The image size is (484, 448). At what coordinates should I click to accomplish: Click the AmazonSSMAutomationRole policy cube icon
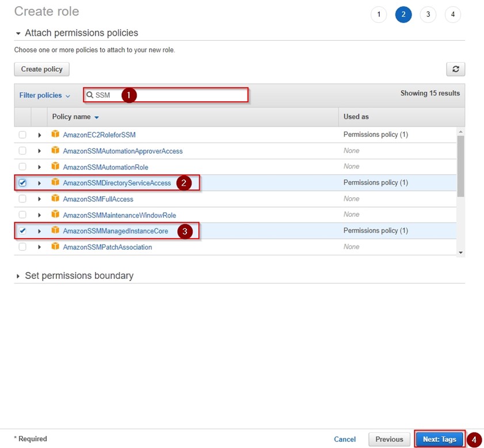tap(55, 167)
